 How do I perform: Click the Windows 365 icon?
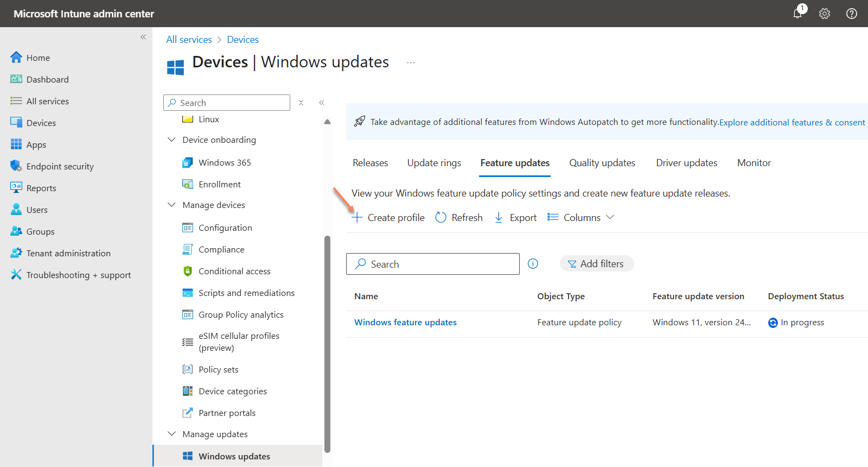188,162
